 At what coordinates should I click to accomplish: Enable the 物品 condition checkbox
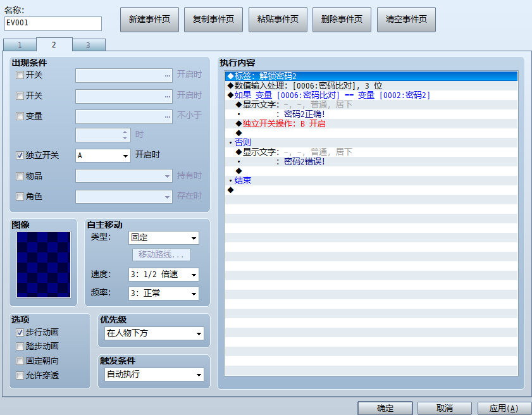click(x=20, y=176)
